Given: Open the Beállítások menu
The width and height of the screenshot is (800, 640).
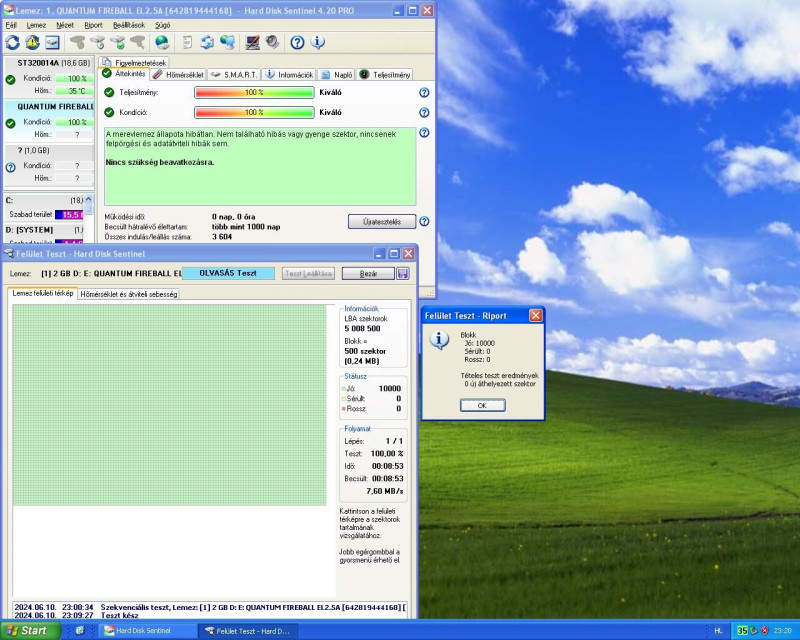Looking at the screenshot, I should pos(129,25).
